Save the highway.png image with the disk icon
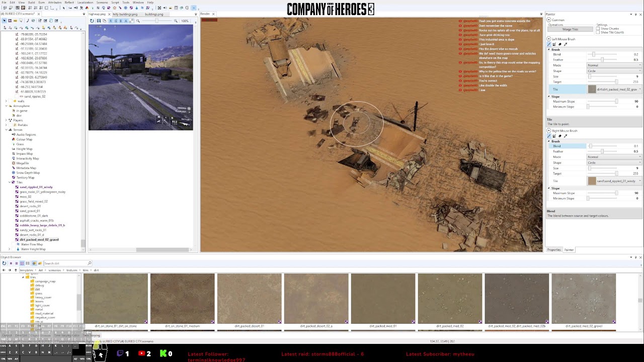This screenshot has height=362, width=644. 99,21
